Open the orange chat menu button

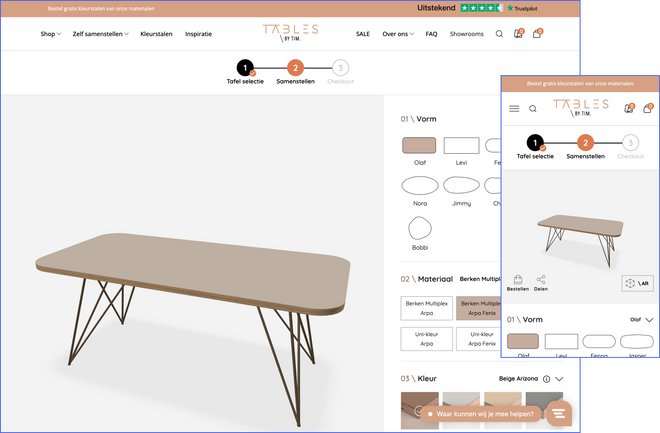click(x=559, y=414)
